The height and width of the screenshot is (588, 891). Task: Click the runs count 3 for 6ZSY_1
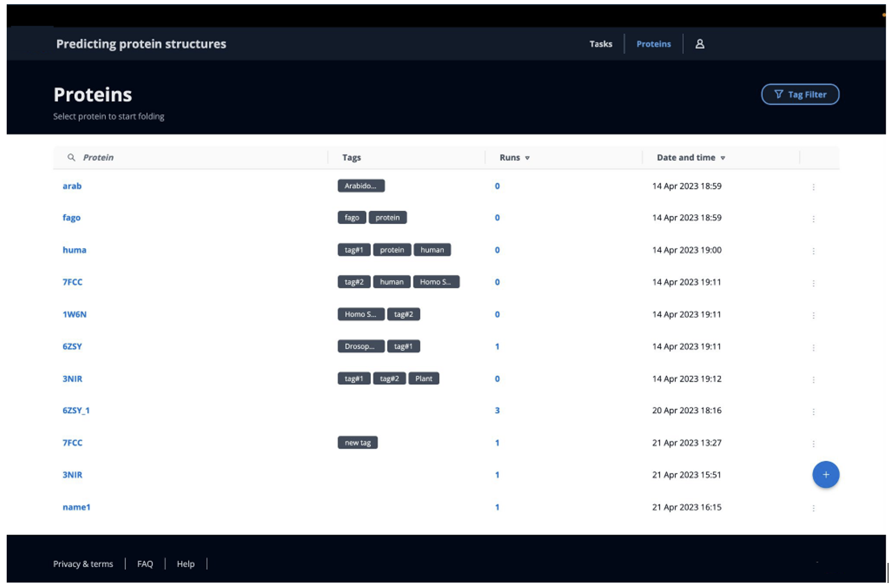coord(497,411)
